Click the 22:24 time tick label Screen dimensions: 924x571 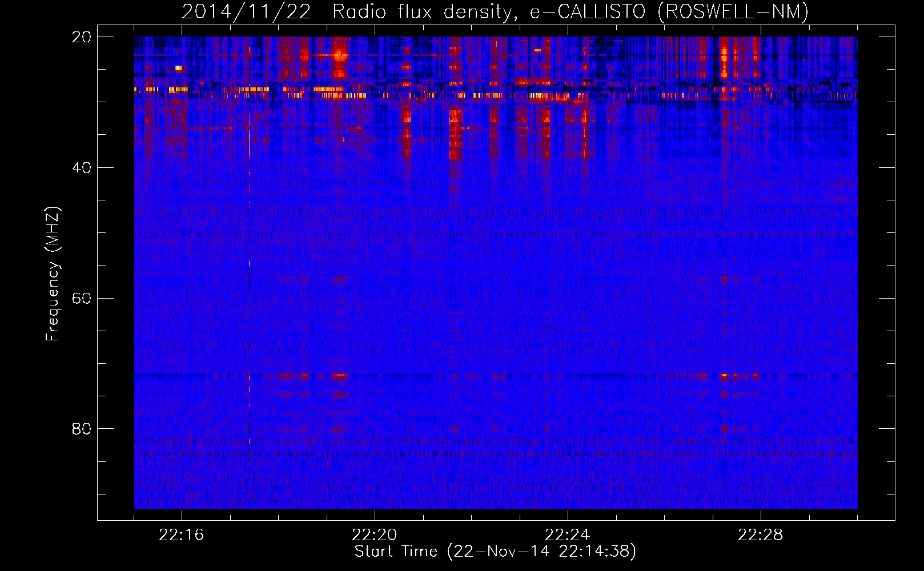pyautogui.click(x=568, y=535)
